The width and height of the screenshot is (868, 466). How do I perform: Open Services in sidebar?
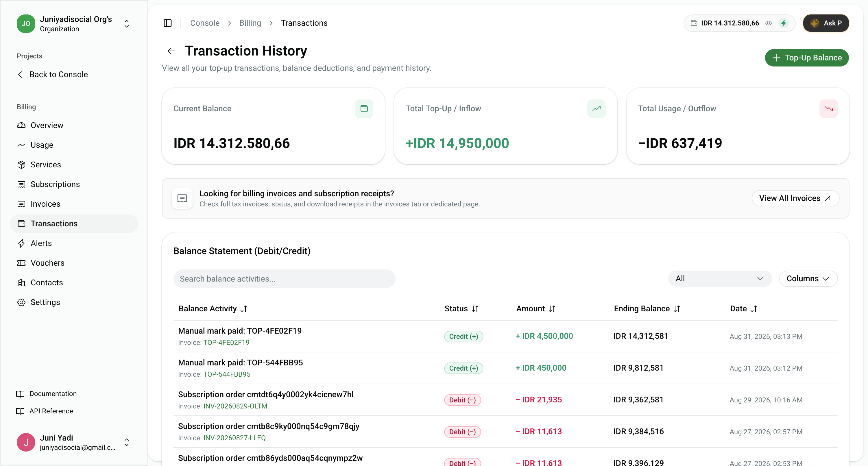[x=74, y=165]
